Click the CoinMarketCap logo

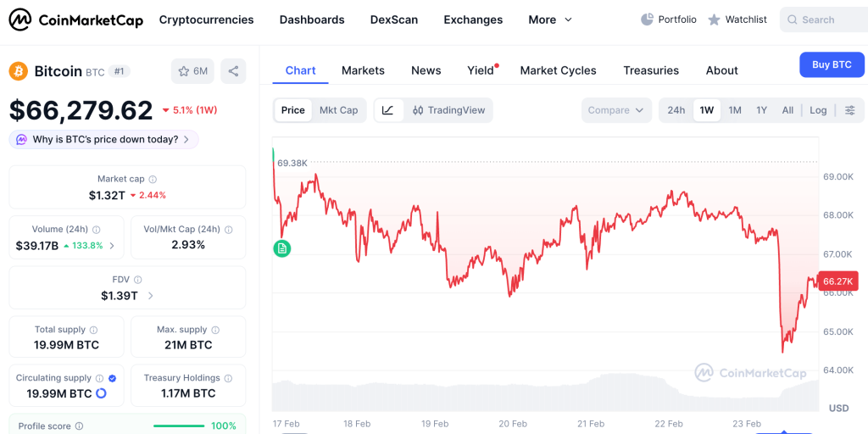point(75,20)
